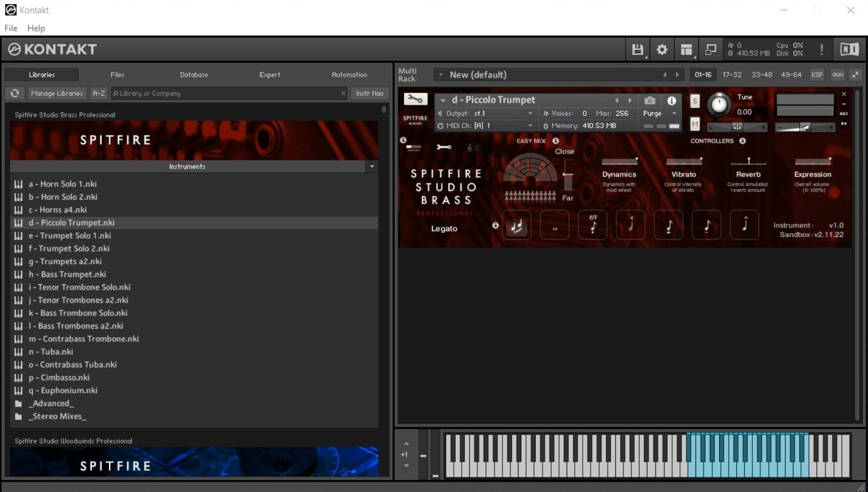Open the Instruments dropdown arrow in library
Image resolution: width=868 pixels, height=492 pixels.
tap(372, 166)
